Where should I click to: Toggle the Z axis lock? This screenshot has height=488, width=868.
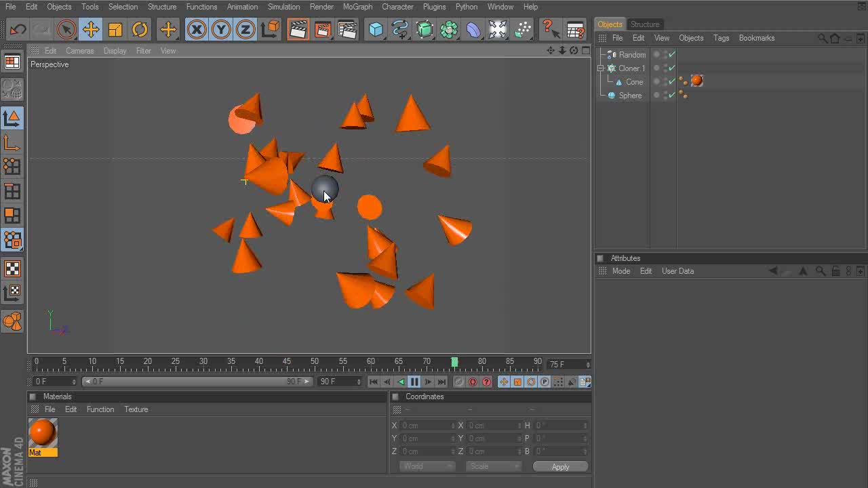(x=245, y=30)
